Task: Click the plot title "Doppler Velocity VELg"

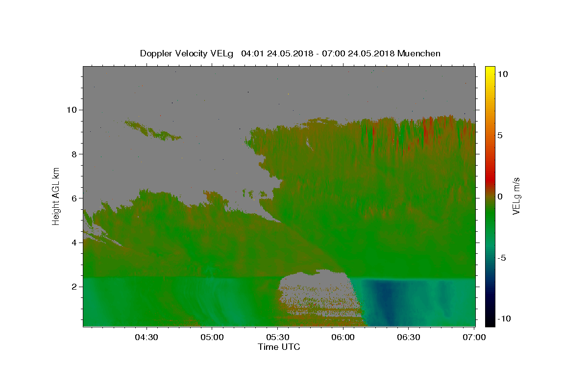Action: pyautogui.click(x=188, y=53)
